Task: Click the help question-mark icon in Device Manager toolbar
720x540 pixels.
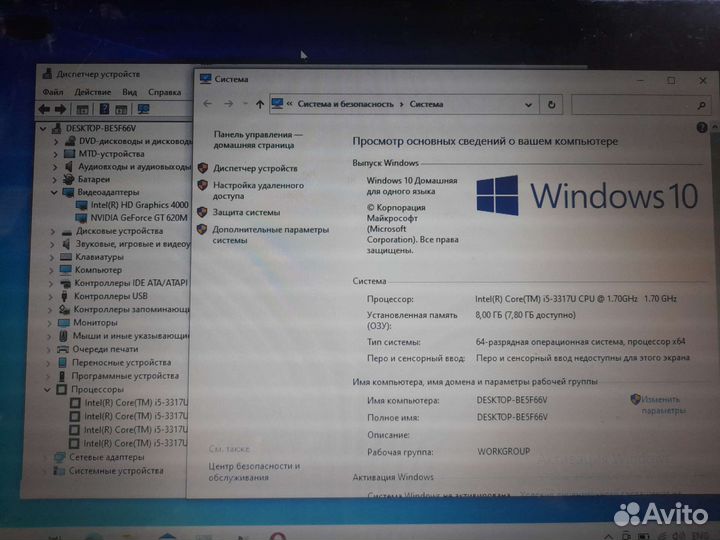Action: 104,109
